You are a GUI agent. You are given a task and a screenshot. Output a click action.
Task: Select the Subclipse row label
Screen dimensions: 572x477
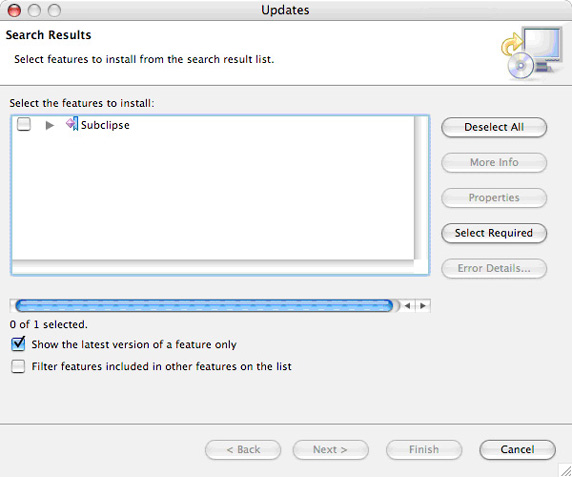click(x=105, y=125)
